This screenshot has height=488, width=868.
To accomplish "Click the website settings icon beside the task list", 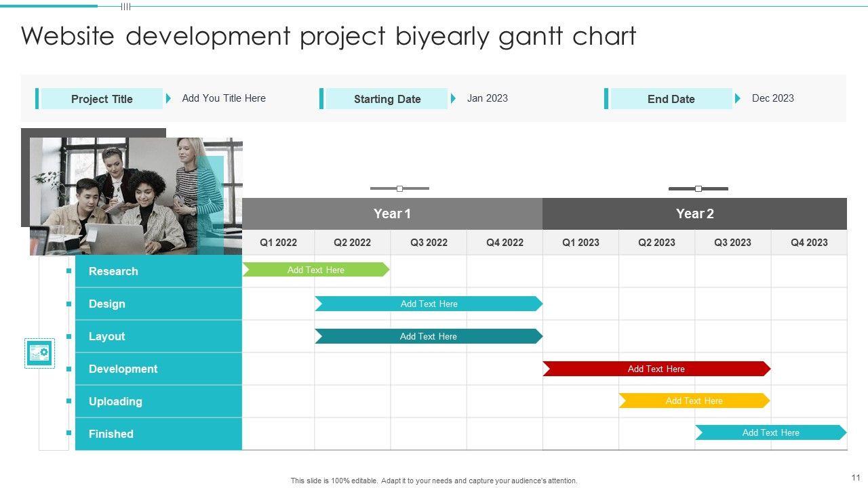I will [39, 353].
